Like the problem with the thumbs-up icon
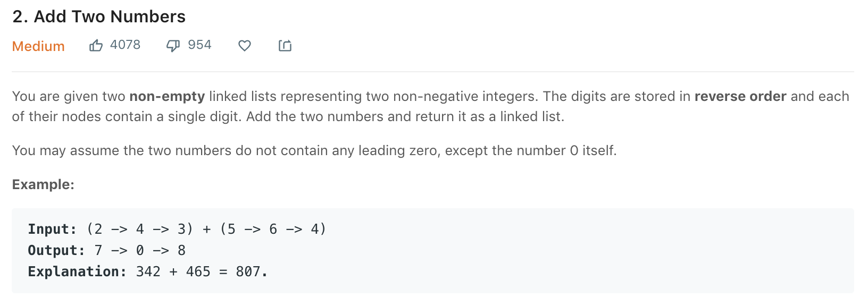This screenshot has width=868, height=306. point(97,45)
